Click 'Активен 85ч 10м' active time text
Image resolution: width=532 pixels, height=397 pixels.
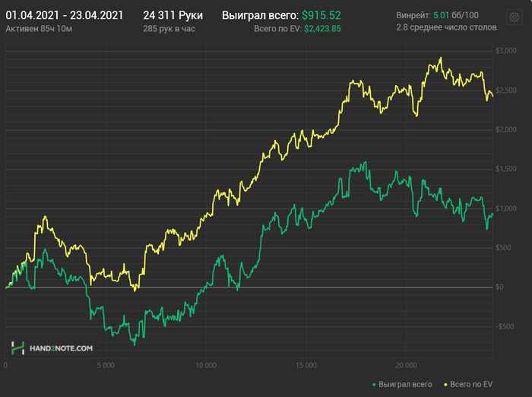[39, 29]
